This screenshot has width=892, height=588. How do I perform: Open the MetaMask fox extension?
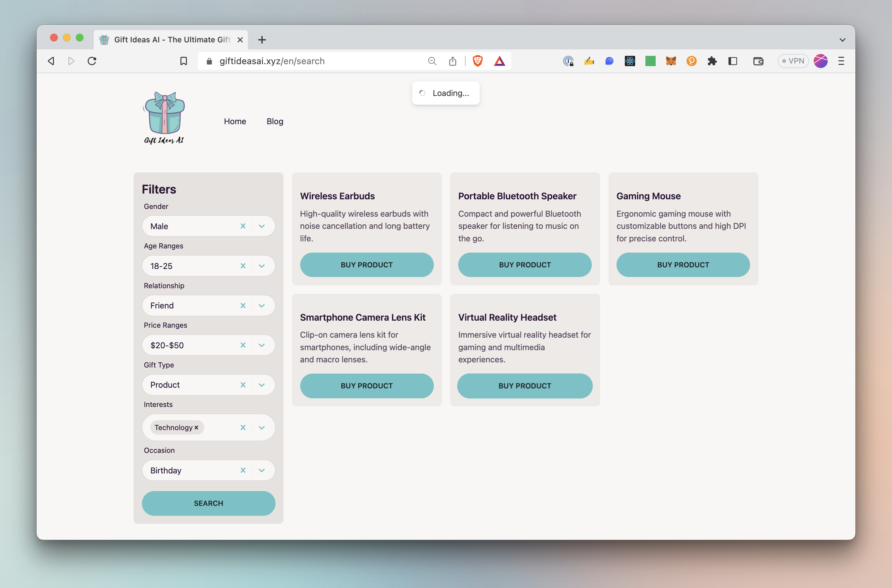click(x=671, y=61)
